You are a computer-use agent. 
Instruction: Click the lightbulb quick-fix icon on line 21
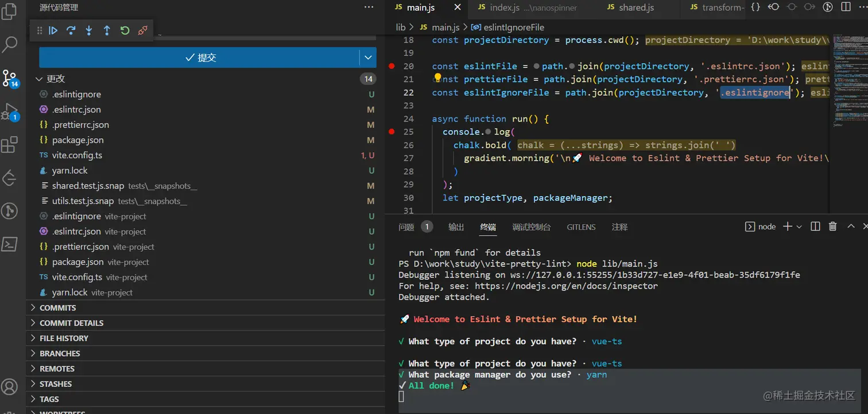(x=437, y=78)
